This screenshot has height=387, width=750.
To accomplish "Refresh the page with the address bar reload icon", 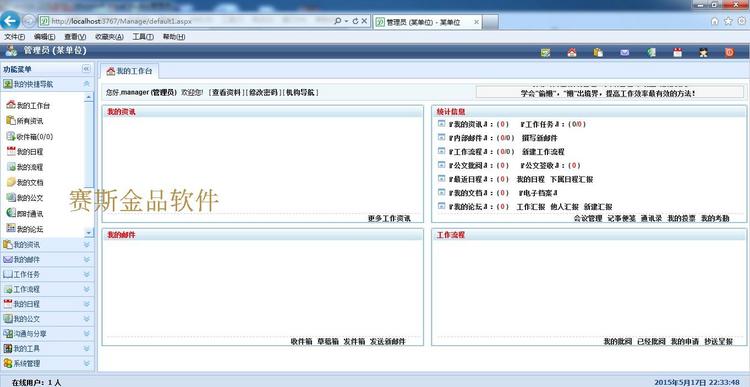I will tap(355, 21).
